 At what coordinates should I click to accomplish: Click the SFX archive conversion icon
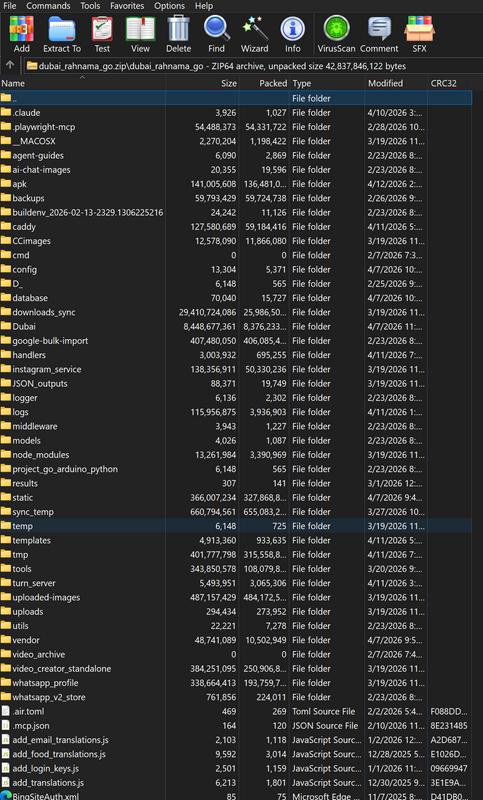[x=419, y=34]
